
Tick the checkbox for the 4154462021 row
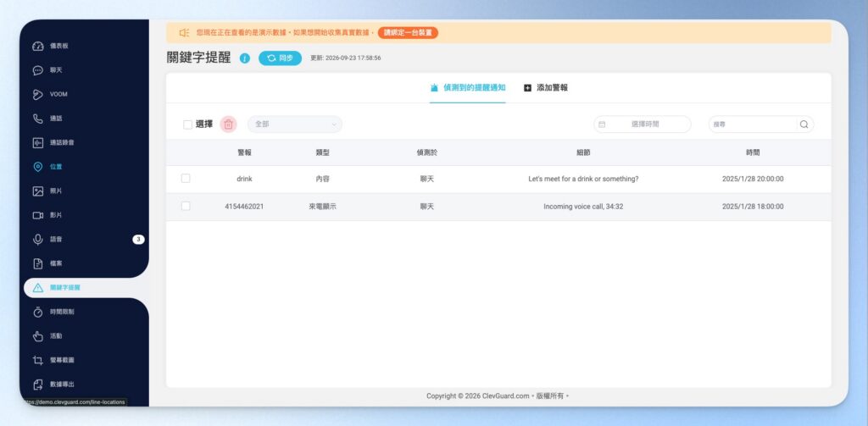pos(186,207)
